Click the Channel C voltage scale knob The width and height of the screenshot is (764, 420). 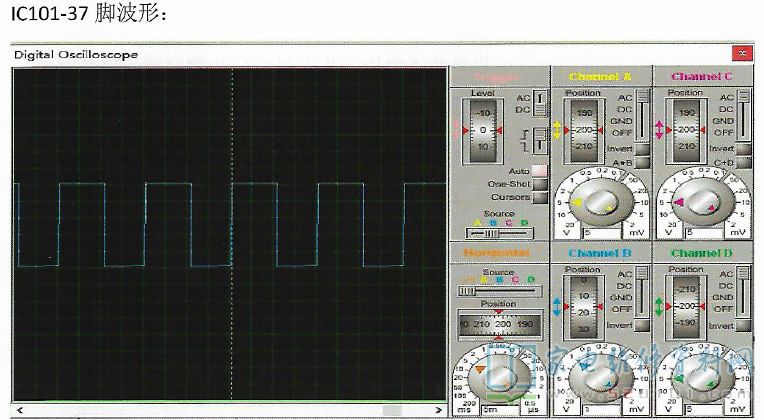tap(702, 203)
